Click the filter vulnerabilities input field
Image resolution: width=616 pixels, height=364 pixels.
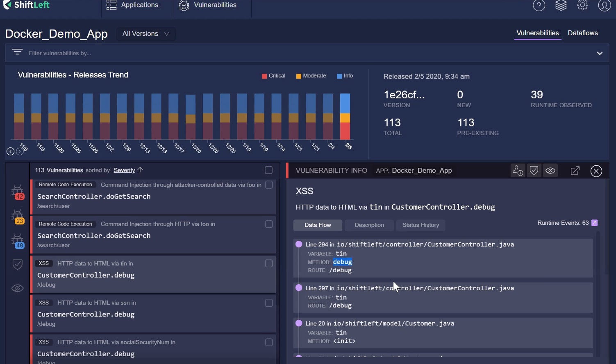click(307, 53)
